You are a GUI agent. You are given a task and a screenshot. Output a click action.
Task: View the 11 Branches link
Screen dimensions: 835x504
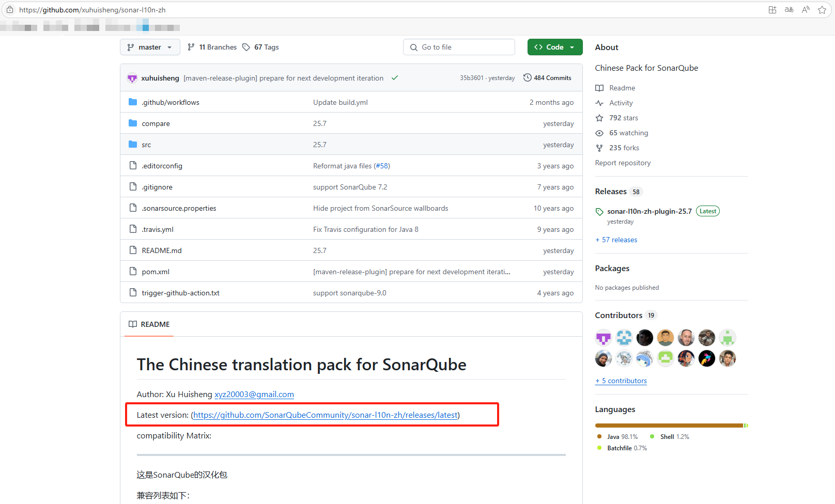click(212, 47)
